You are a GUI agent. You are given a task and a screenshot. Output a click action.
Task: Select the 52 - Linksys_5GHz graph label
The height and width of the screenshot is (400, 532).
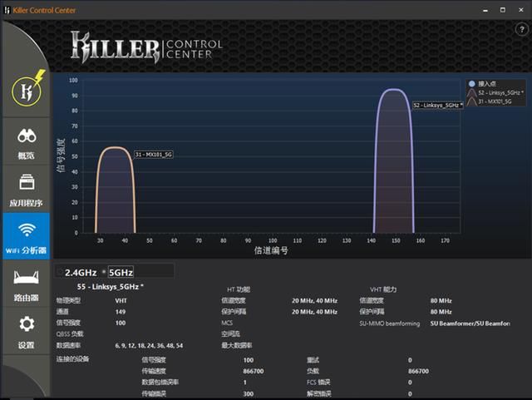tap(437, 106)
